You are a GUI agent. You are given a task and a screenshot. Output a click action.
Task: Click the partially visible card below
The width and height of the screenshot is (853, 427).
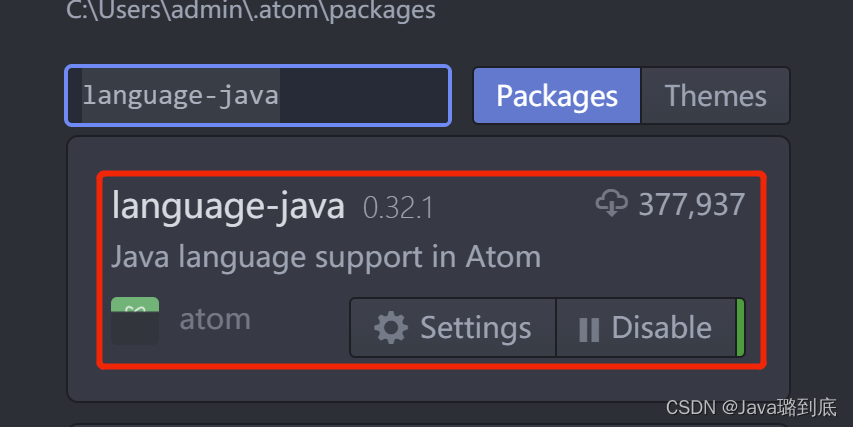(428, 425)
